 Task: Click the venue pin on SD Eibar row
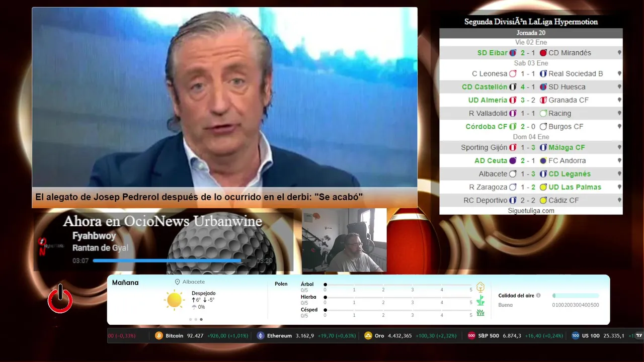619,53
